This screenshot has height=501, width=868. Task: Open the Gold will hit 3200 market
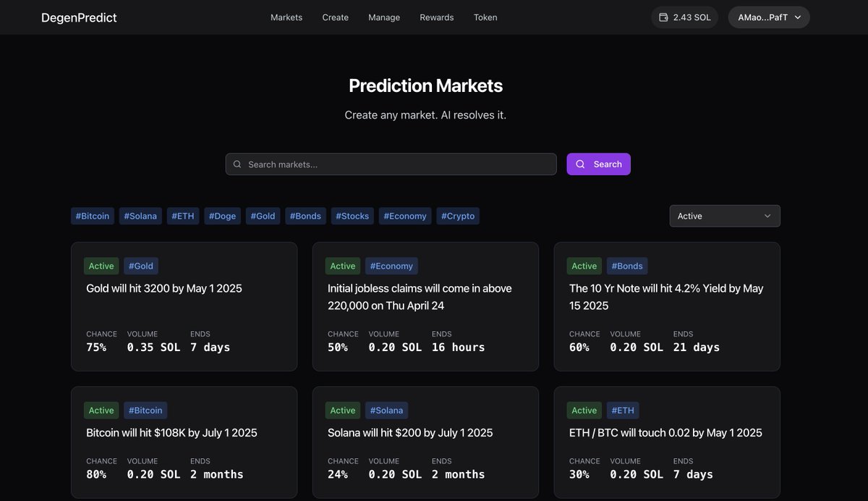164,288
